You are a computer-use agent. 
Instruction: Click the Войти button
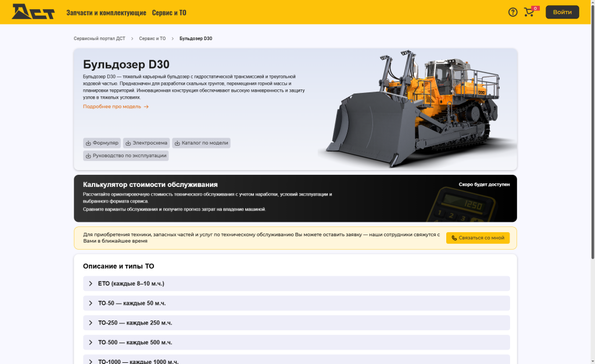point(562,12)
